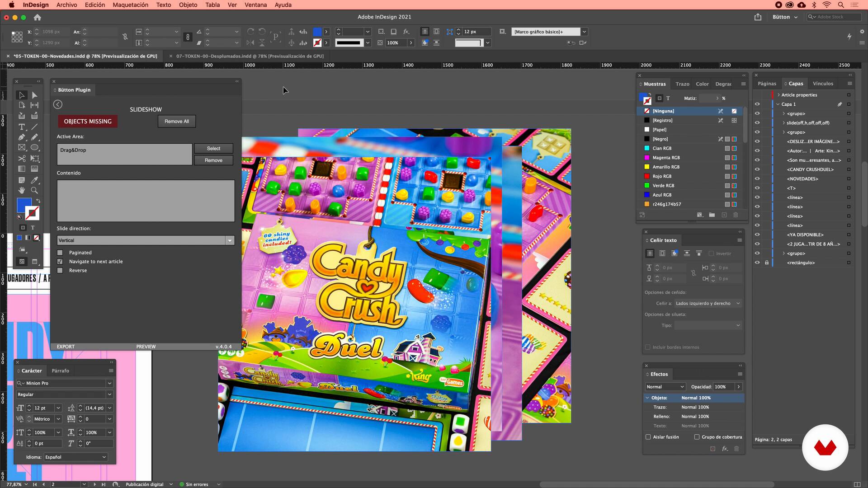Select the Zoom tool magnifier
This screenshot has width=868, height=488.
pyautogui.click(x=34, y=190)
